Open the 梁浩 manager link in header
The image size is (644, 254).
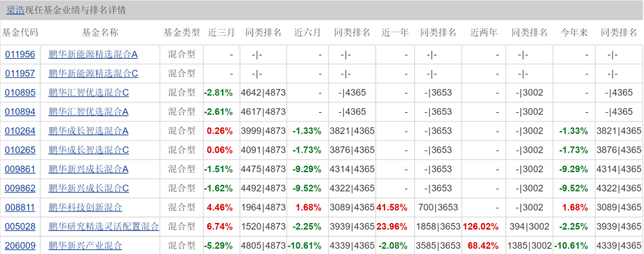click(15, 11)
